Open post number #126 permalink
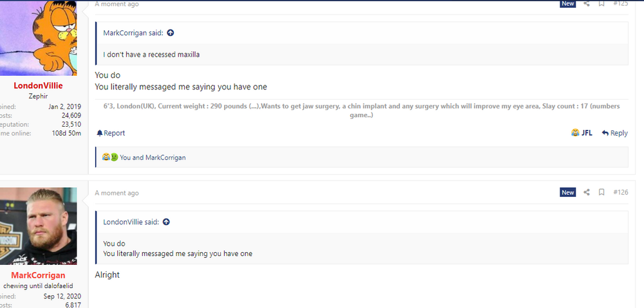This screenshot has width=644, height=308. tap(620, 192)
